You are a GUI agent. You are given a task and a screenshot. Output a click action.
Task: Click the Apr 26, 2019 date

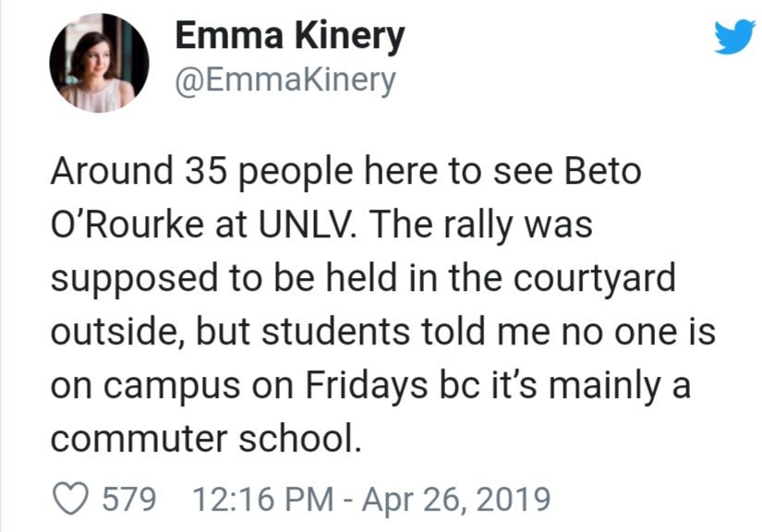(456, 501)
